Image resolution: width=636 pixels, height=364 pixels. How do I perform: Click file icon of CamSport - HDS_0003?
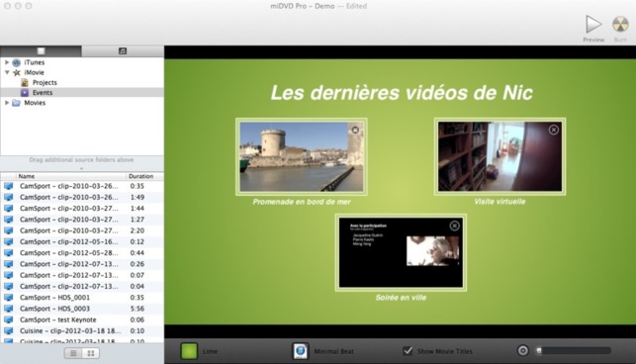click(x=9, y=309)
